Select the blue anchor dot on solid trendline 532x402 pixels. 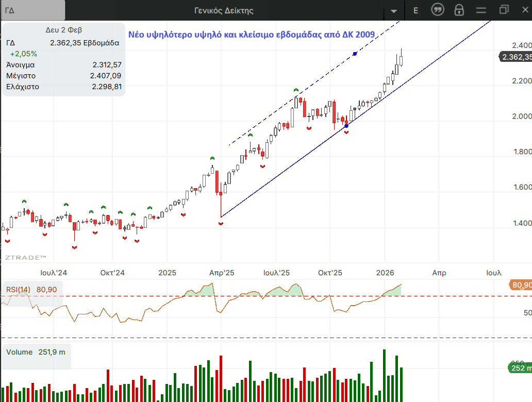(346, 126)
